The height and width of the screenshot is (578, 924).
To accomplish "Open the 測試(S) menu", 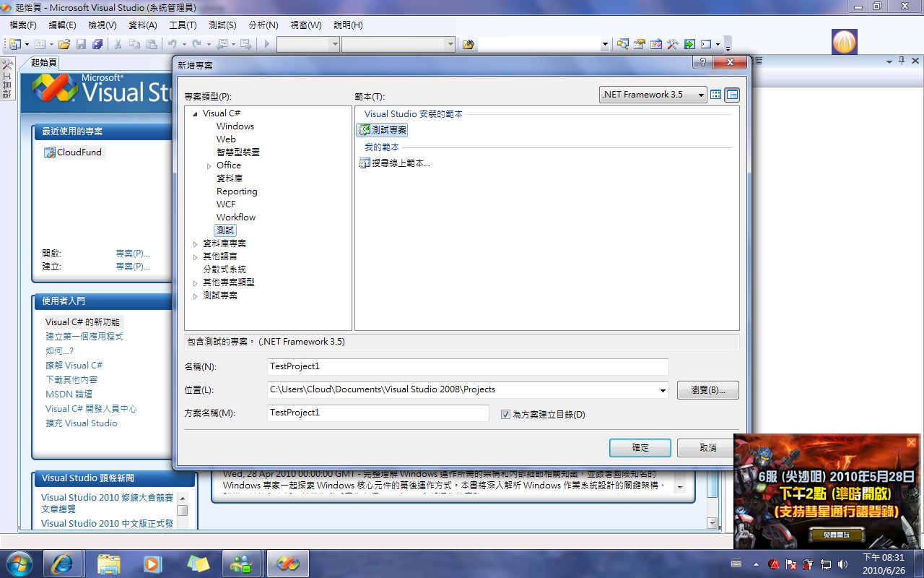I will tap(223, 25).
